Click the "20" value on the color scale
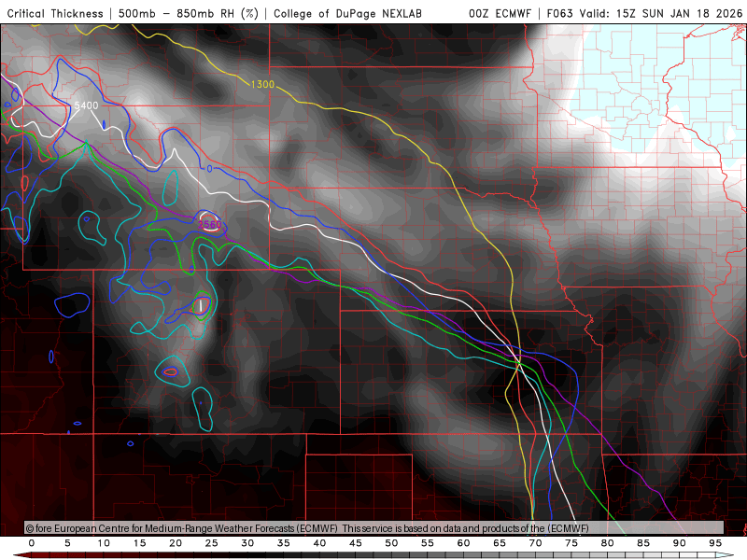The height and width of the screenshot is (560, 747). point(176,543)
